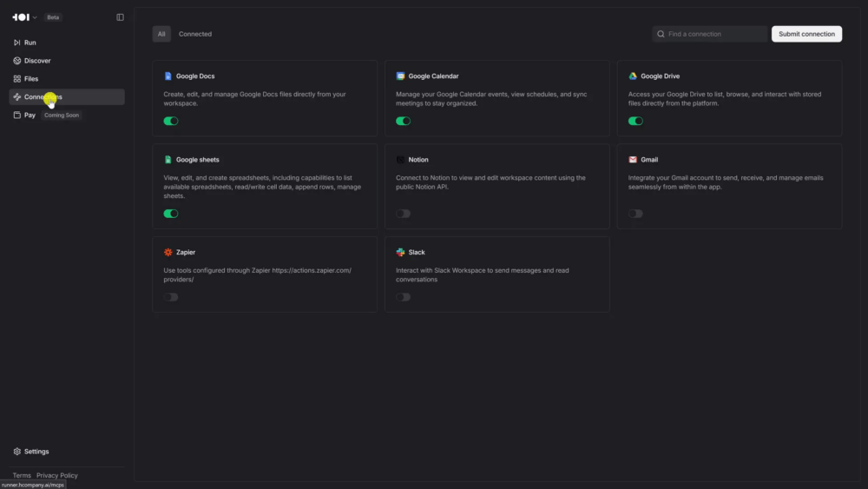Click the Google Sheets icon

168,160
